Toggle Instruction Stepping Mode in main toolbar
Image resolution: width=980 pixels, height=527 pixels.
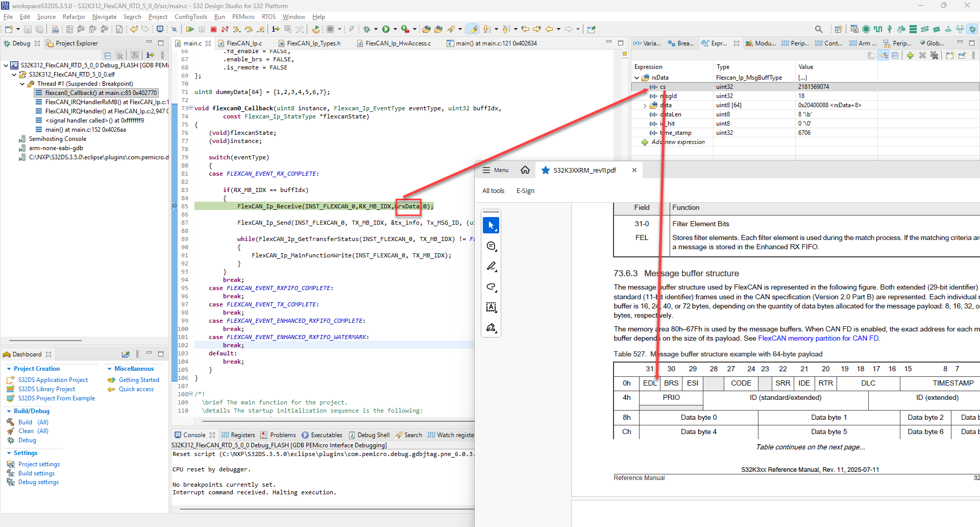[276, 30]
